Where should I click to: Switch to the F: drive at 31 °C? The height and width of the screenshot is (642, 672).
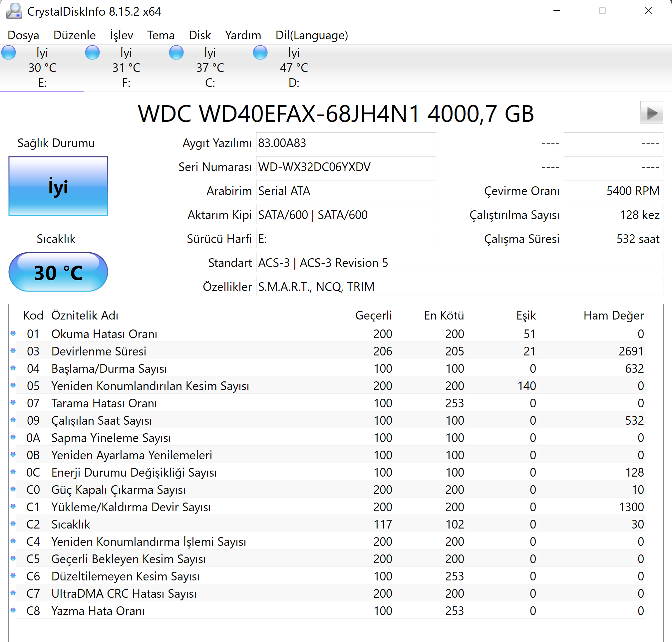point(126,68)
